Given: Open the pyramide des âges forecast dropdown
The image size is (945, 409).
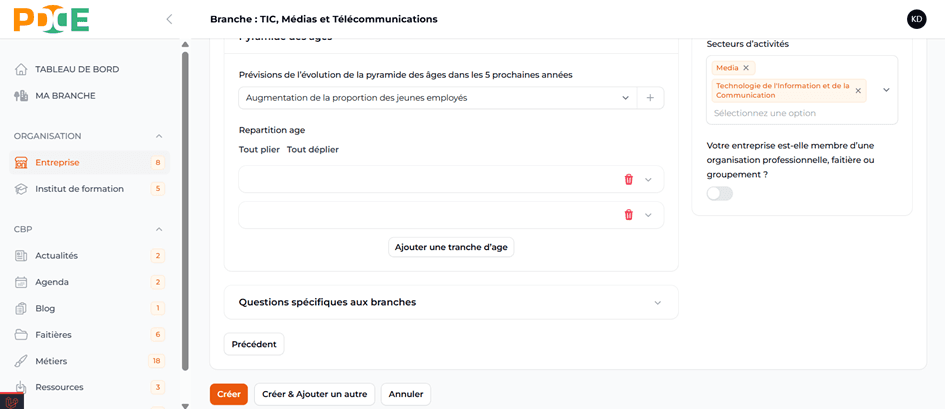Looking at the screenshot, I should (438, 98).
